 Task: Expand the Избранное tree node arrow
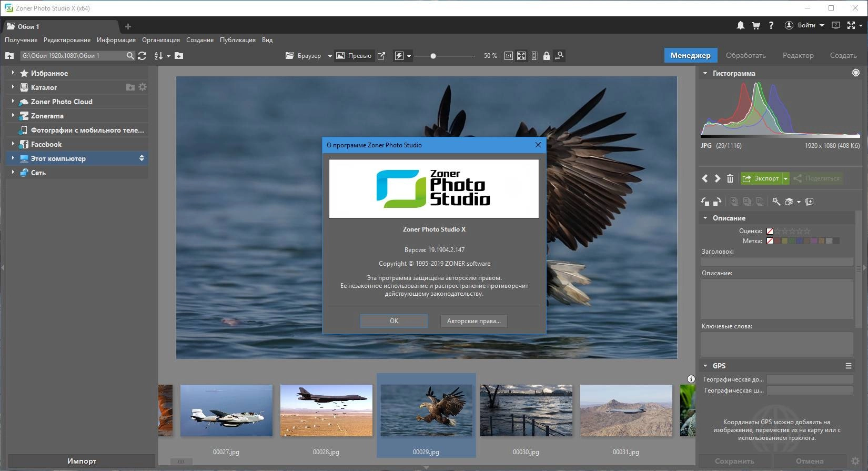click(x=13, y=73)
